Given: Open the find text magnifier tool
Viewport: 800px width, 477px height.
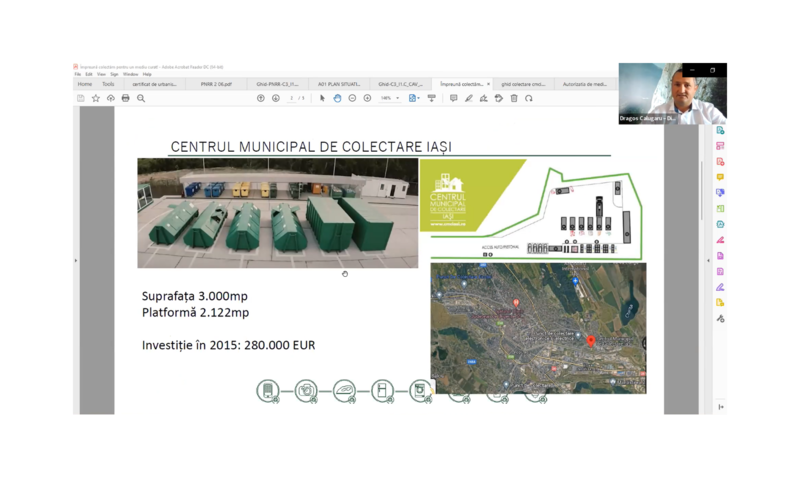Looking at the screenshot, I should [x=141, y=98].
